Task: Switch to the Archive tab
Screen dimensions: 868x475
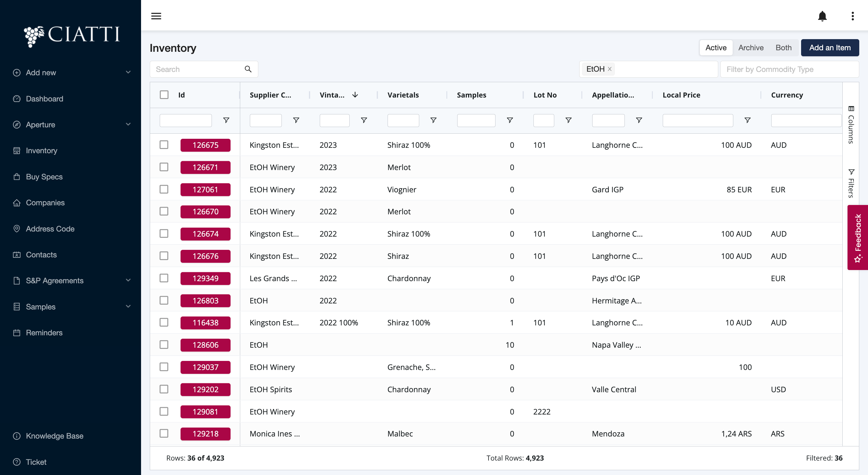Action: tap(751, 48)
